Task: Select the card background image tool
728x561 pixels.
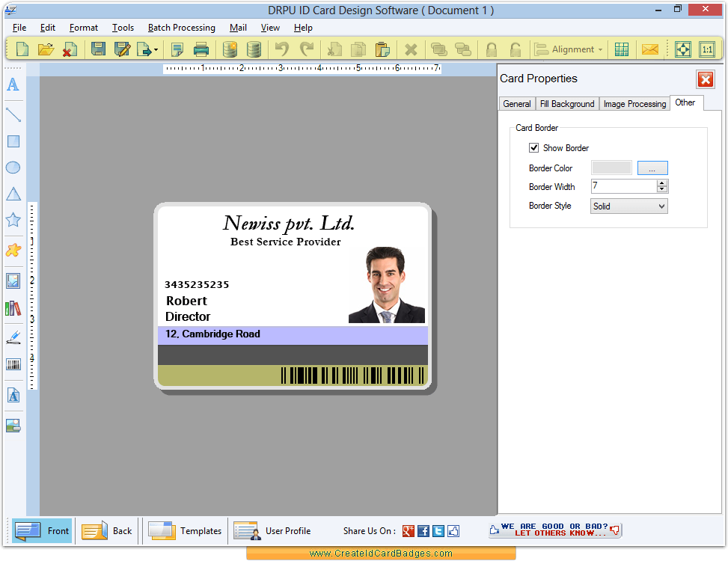Action: tap(13, 425)
